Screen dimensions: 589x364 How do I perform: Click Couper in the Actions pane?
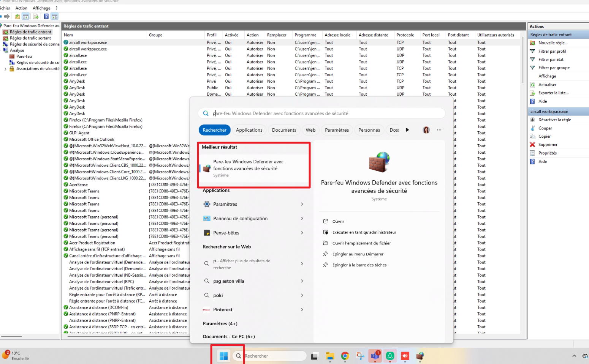point(545,128)
